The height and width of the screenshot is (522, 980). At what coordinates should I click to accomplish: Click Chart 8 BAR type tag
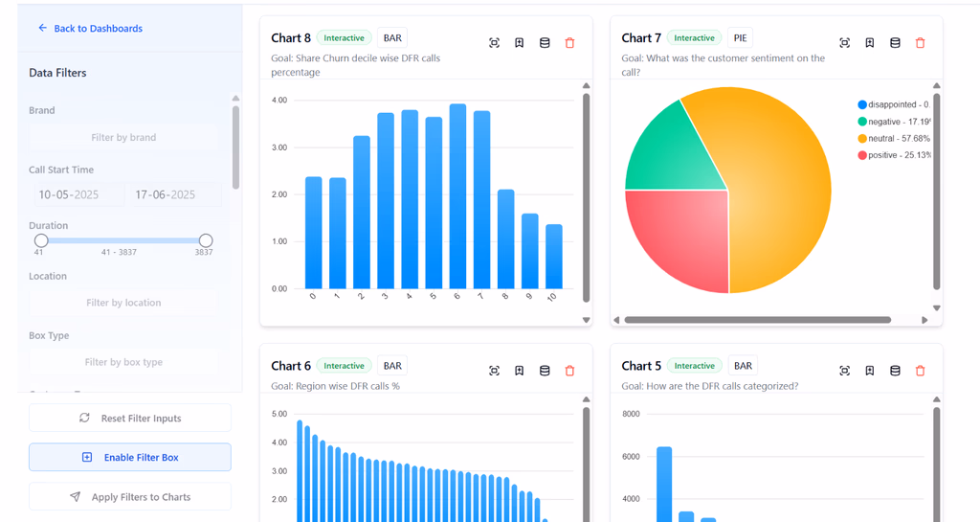click(392, 38)
